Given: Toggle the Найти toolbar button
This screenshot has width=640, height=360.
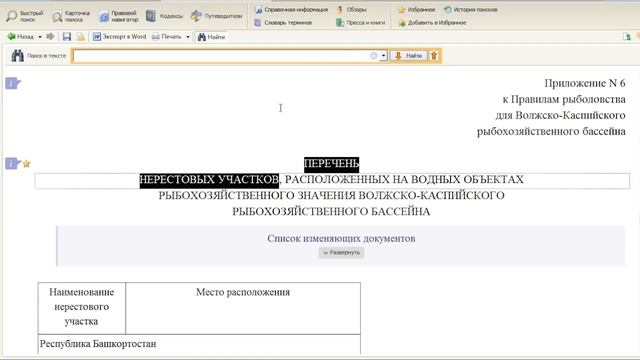Looking at the screenshot, I should tap(211, 37).
